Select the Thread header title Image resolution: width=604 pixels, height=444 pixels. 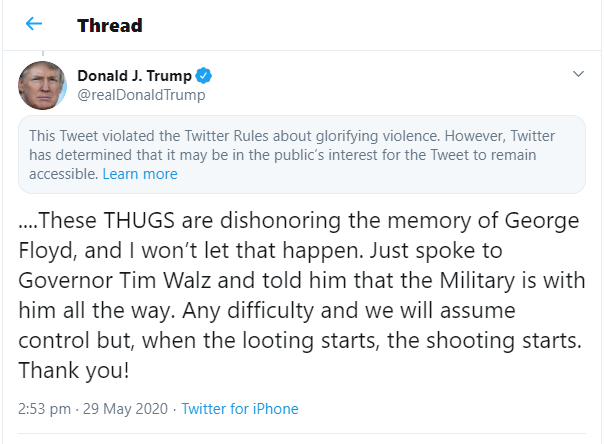click(x=109, y=24)
